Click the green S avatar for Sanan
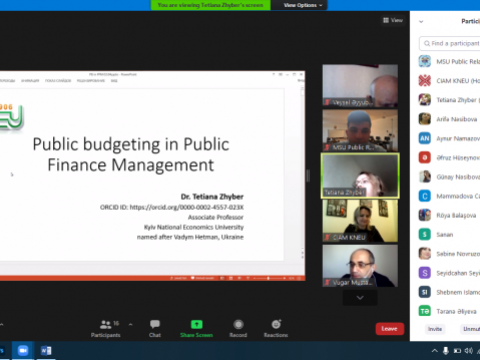Image resolution: width=480 pixels, height=360 pixels. pyautogui.click(x=425, y=234)
